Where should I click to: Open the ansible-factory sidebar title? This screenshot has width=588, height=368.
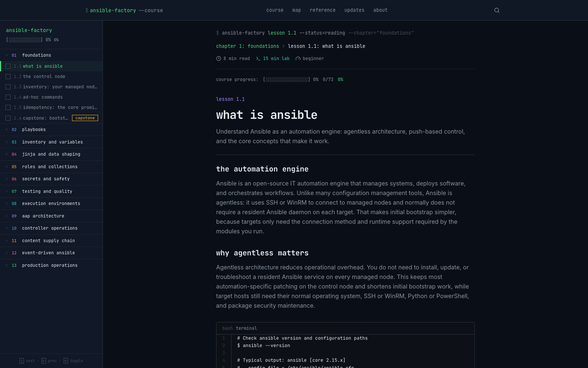[x=29, y=30]
